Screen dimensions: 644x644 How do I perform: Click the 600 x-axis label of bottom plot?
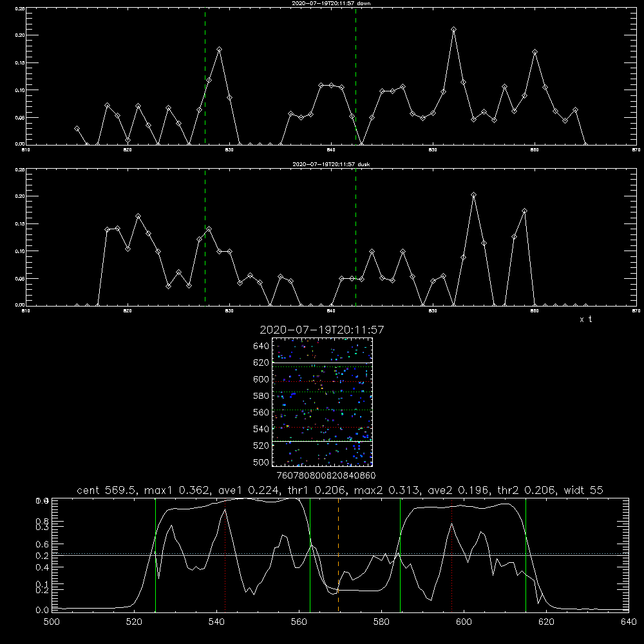pos(464,622)
